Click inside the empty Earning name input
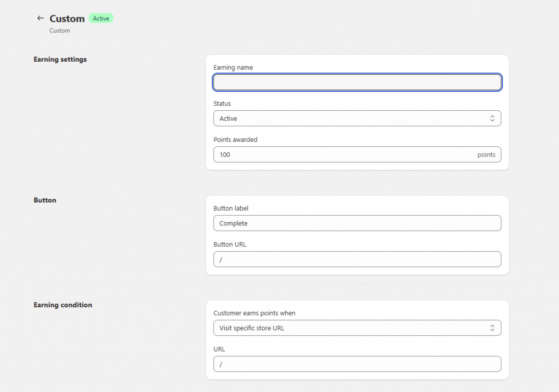The image size is (559, 392). 357,82
